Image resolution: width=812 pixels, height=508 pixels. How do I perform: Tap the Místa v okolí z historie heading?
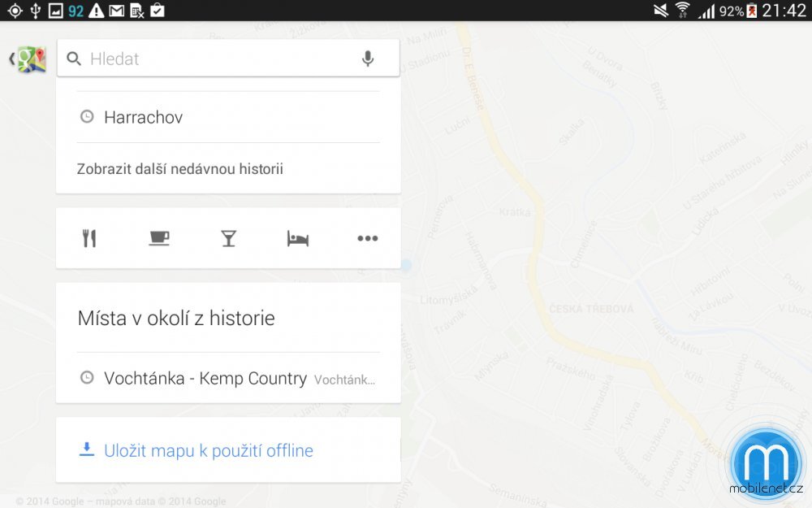point(176,318)
